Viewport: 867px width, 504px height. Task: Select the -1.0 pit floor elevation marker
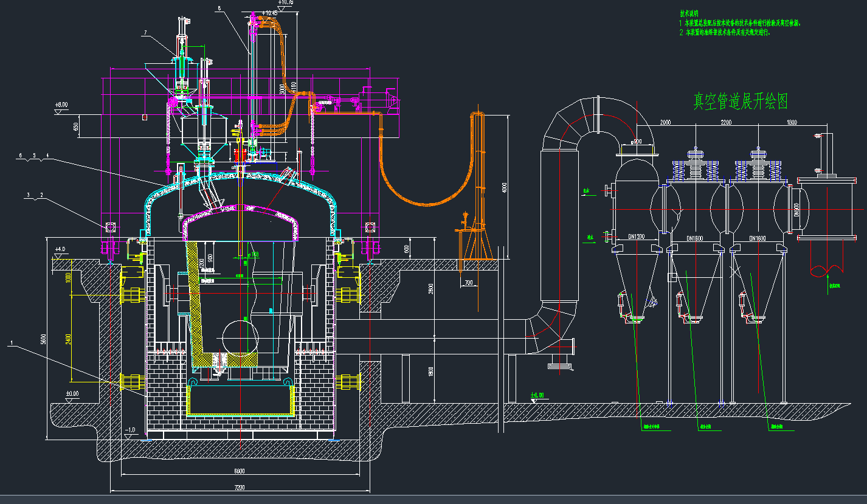coord(130,430)
